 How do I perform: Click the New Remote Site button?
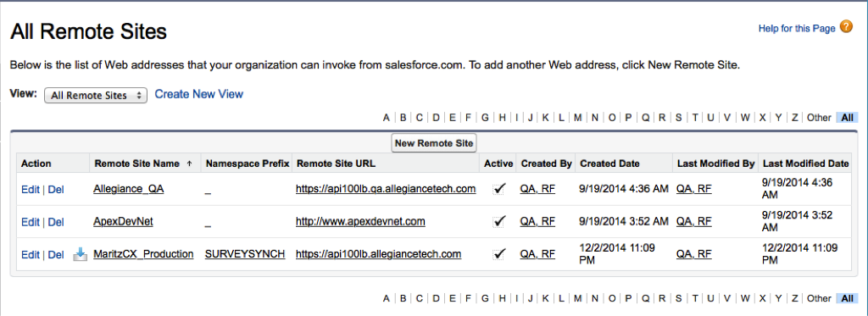tap(434, 143)
